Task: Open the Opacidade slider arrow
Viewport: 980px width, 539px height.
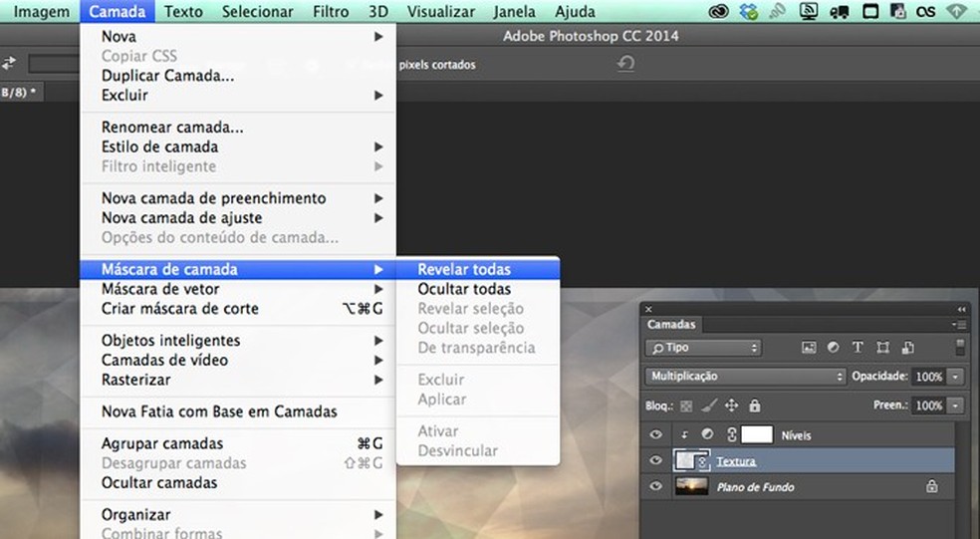Action: 955,377
